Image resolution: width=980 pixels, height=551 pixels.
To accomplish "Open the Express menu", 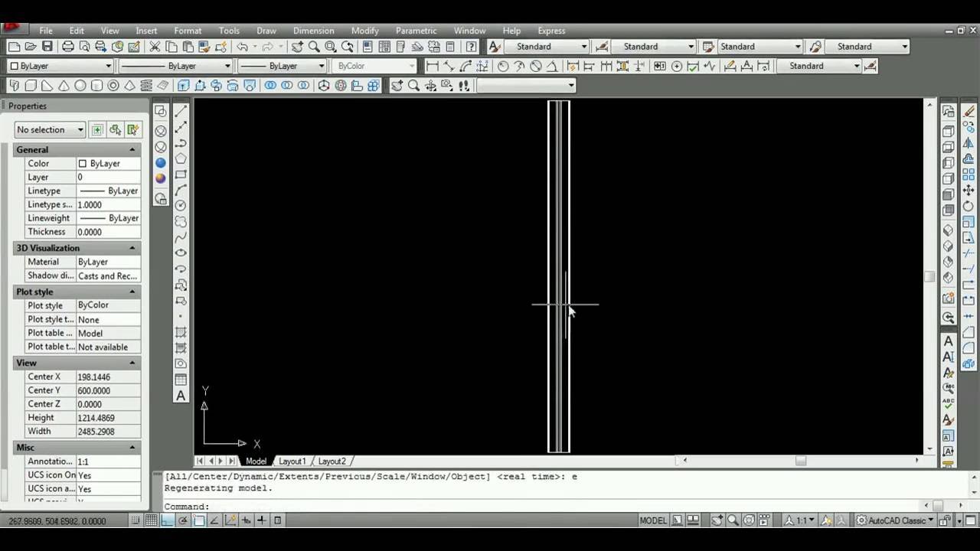I will (551, 31).
